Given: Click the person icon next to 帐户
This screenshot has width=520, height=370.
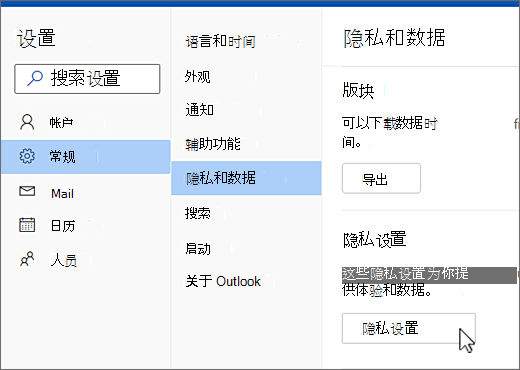Looking at the screenshot, I should tap(27, 122).
